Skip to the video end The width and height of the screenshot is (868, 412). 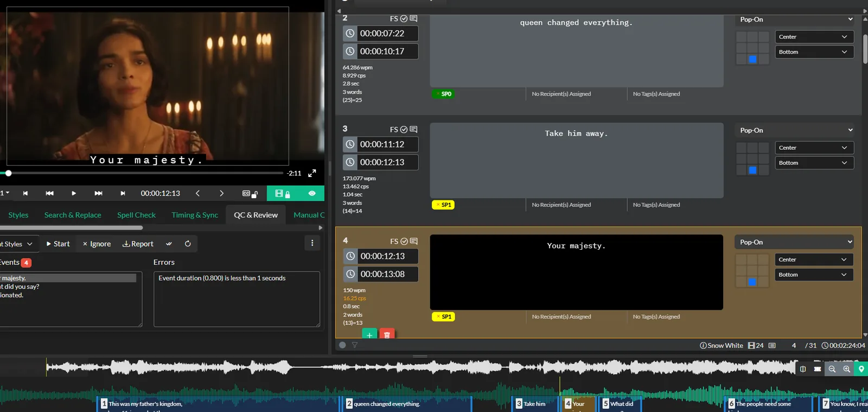123,193
